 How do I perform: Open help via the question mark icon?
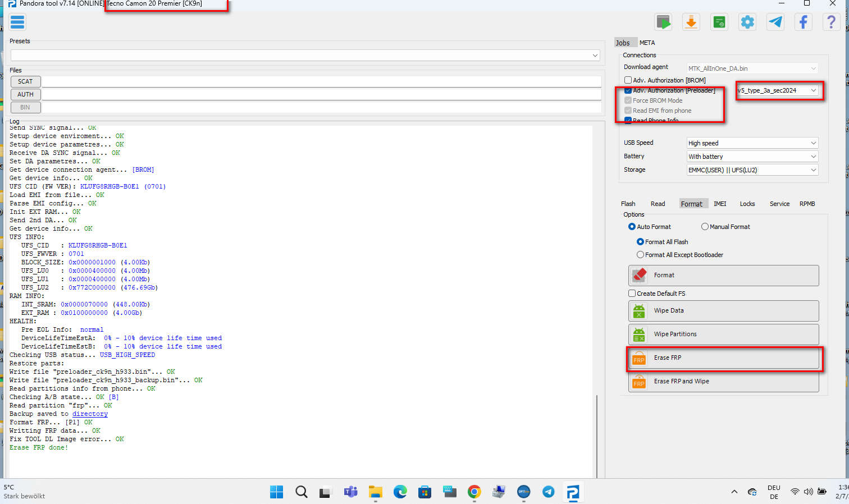pos(832,22)
